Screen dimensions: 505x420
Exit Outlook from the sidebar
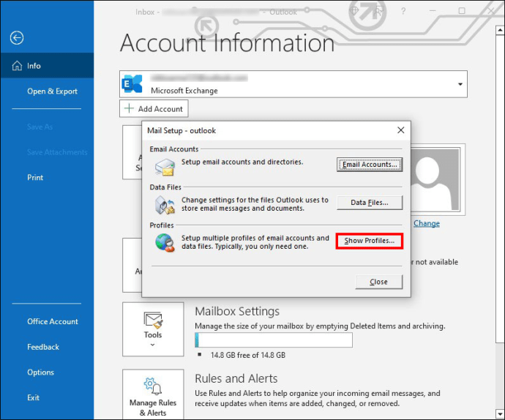pos(33,398)
